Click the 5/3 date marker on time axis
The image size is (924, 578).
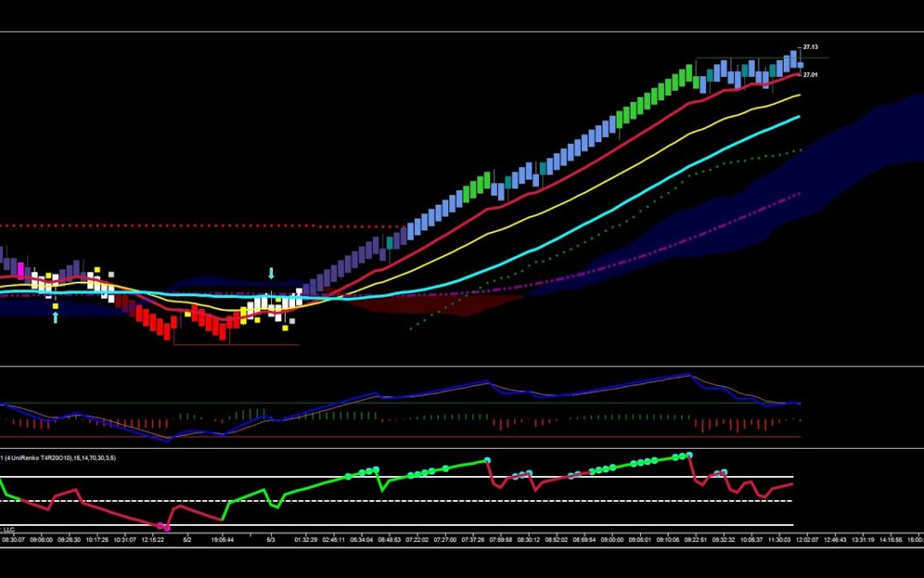point(271,539)
